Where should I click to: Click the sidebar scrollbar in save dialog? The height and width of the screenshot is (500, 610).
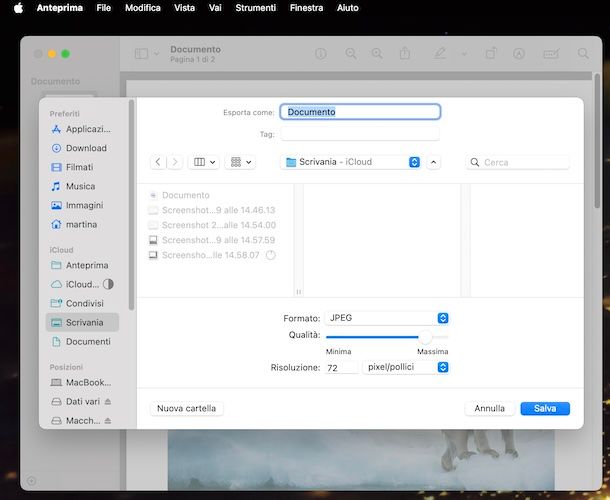click(131, 205)
